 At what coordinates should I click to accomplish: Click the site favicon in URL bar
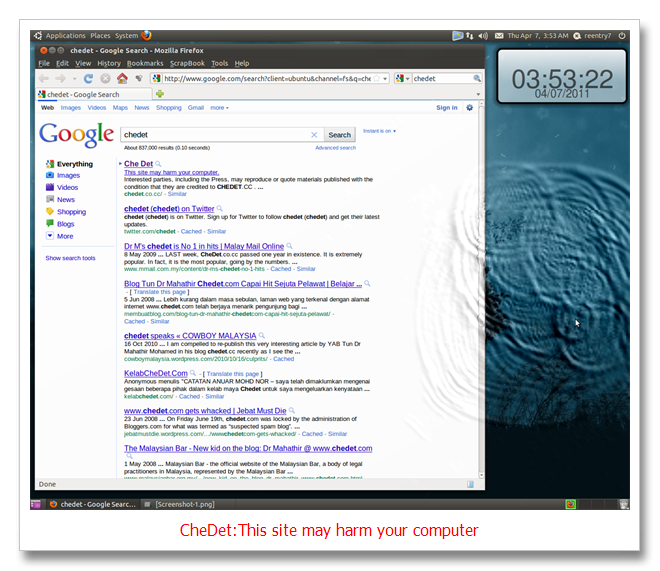pyautogui.click(x=157, y=78)
